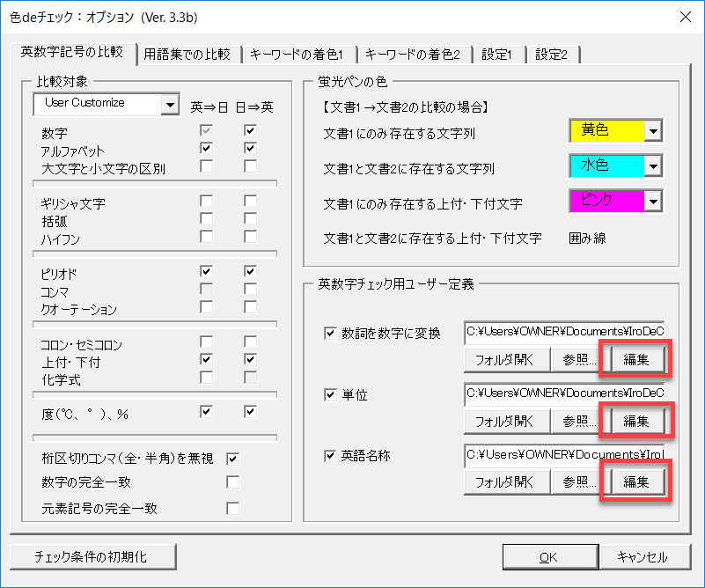Open the 黄色 highlighter color dropdown
The image size is (705, 588).
pos(652,131)
